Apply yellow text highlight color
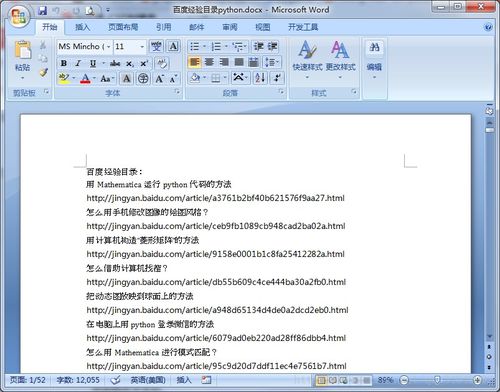Image resolution: width=500 pixels, height=392 pixels. (64, 79)
